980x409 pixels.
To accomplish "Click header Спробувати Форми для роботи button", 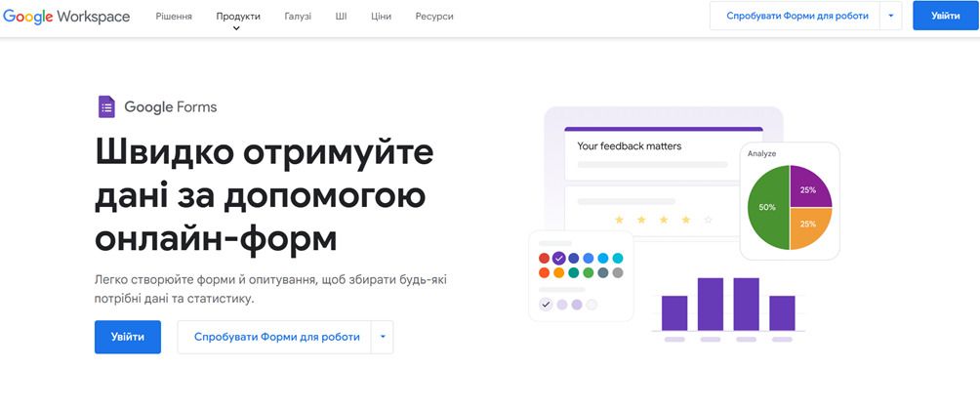I will [796, 16].
